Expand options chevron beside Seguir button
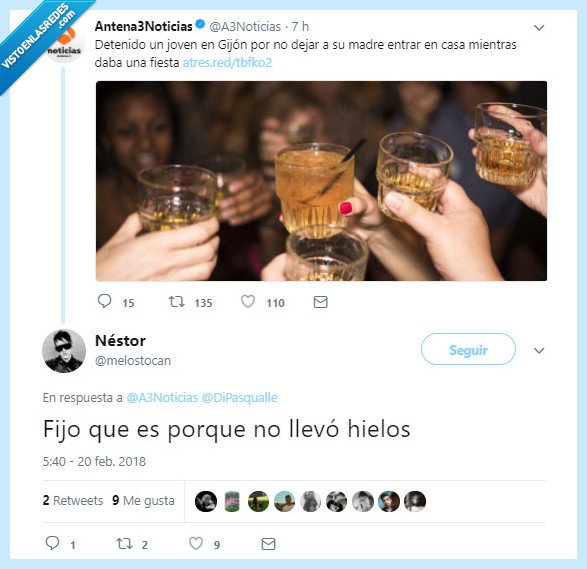 point(539,351)
